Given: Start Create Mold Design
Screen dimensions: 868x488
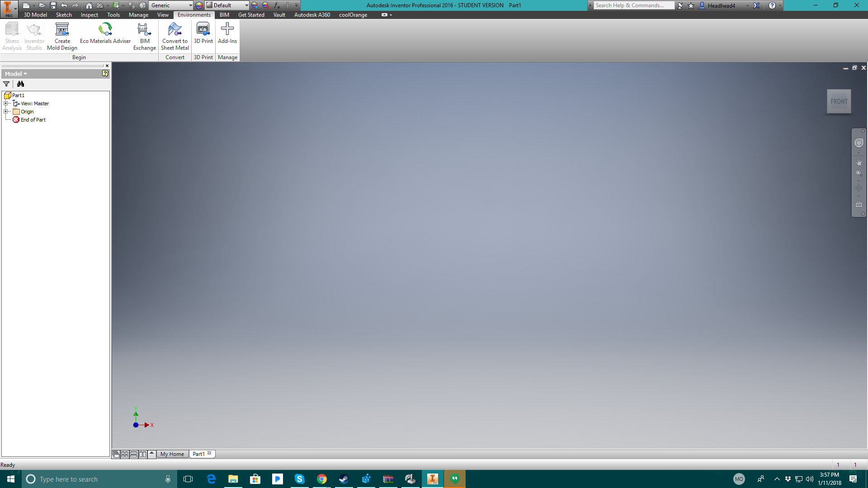Looking at the screenshot, I should point(62,35).
